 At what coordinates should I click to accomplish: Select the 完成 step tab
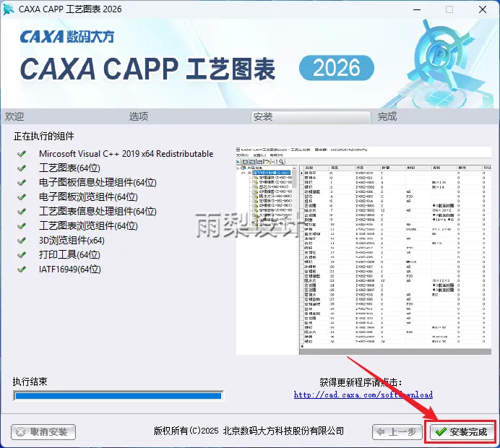coord(387,116)
